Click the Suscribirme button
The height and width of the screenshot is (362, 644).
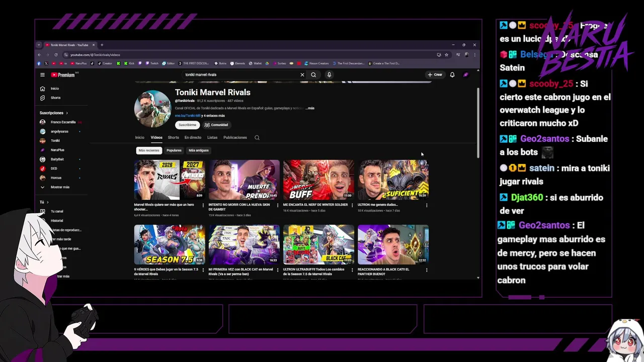click(x=187, y=125)
